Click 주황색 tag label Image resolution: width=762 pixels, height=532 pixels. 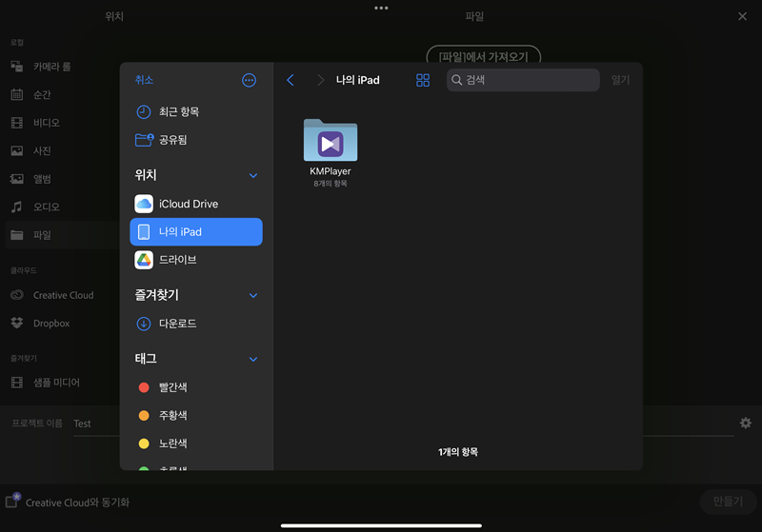173,416
